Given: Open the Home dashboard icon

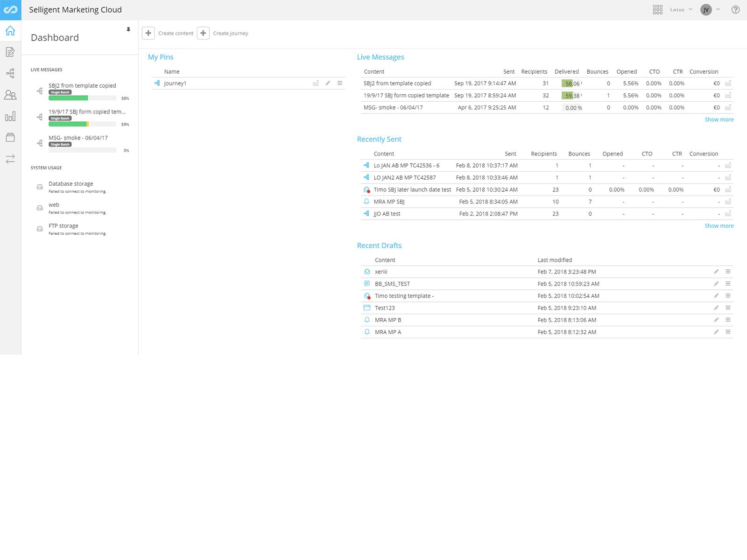Looking at the screenshot, I should (10, 30).
